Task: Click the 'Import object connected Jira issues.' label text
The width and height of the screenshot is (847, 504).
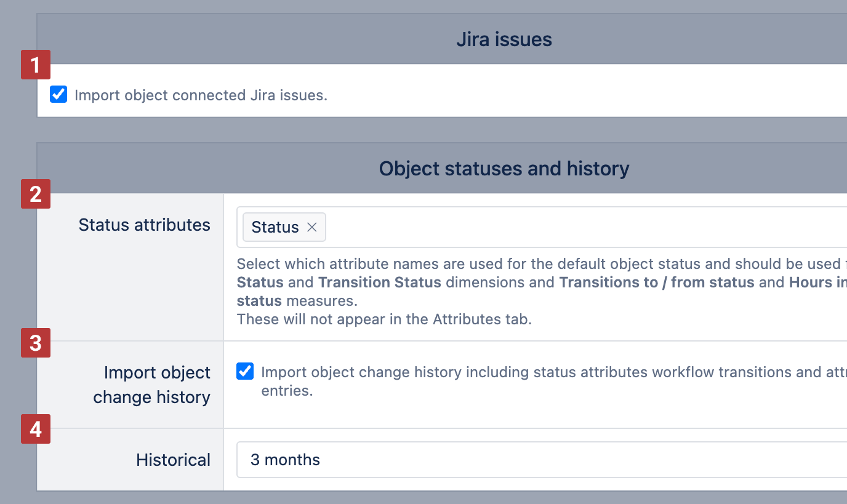Action: point(201,95)
